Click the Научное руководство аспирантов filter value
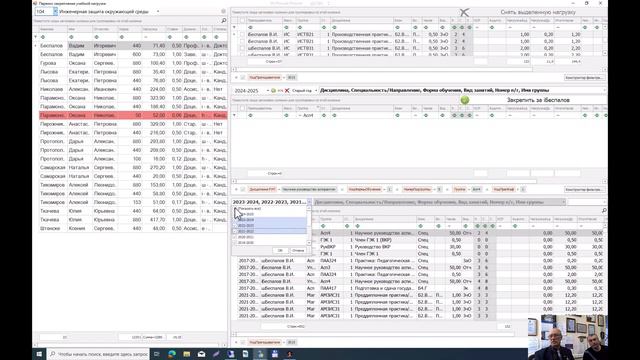This screenshot has height=360, width=640. (309, 189)
